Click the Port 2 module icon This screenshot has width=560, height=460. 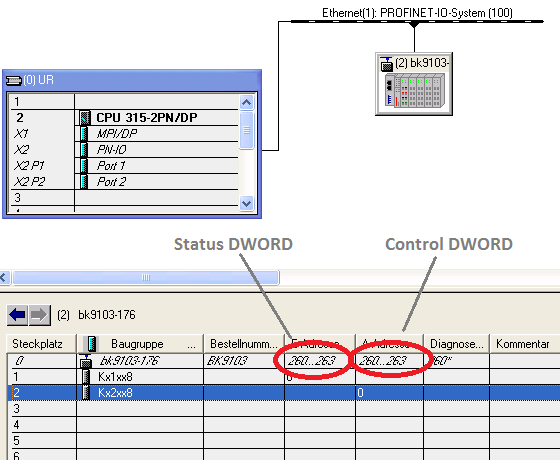84,182
